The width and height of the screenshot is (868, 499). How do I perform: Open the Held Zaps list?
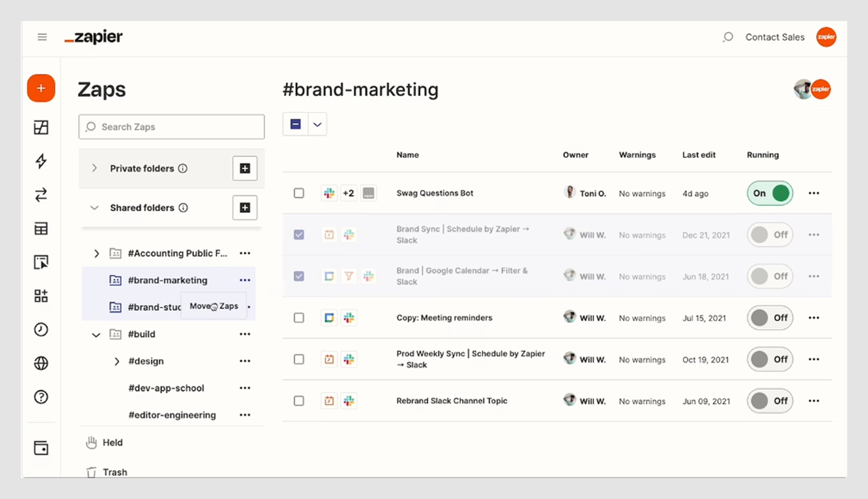104,443
